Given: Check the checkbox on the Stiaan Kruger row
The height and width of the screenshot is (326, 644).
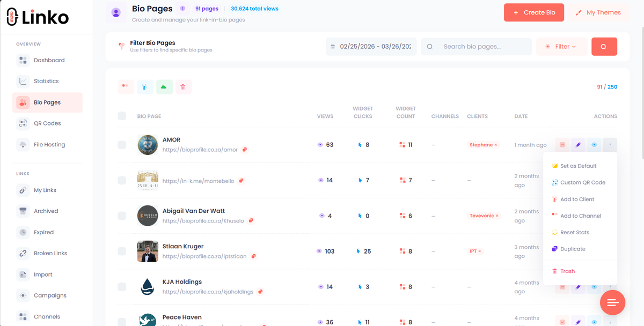Looking at the screenshot, I should click(122, 251).
